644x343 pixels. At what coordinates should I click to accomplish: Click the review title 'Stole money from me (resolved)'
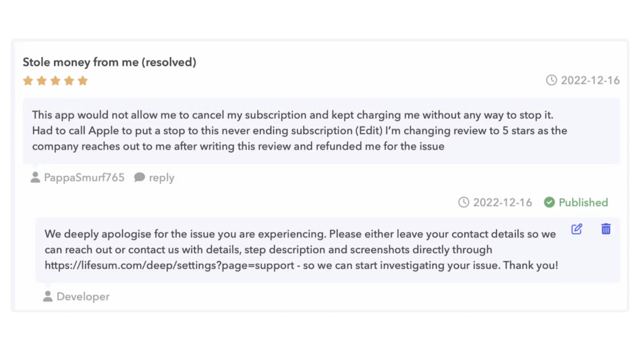click(x=109, y=62)
